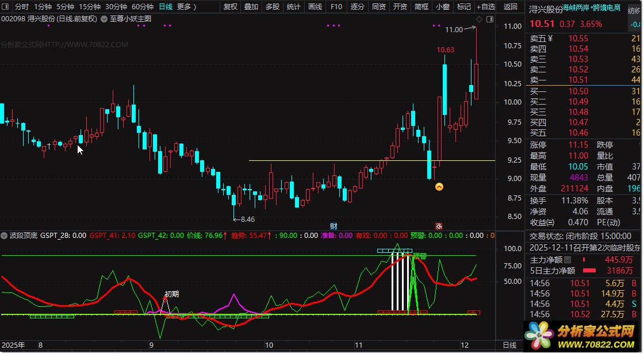The image size is (644, 354).
Task: Expand the 至尊小妖主图 indicator dropdown
Action: pos(104,19)
